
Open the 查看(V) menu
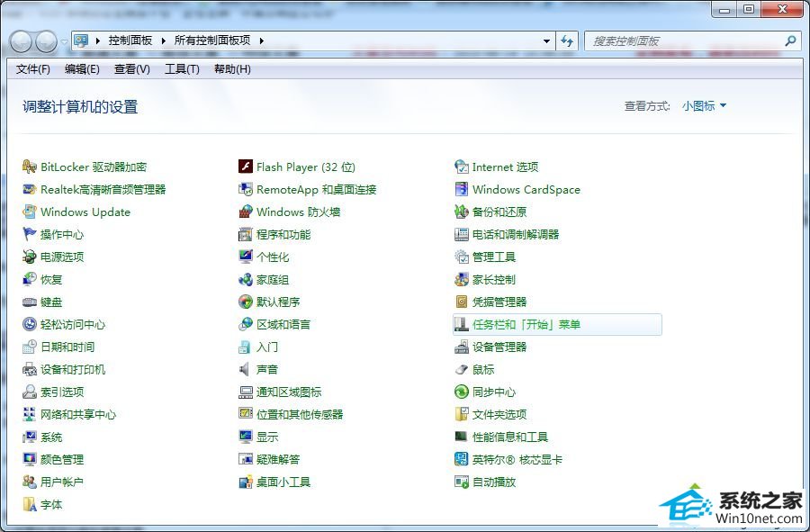[131, 69]
